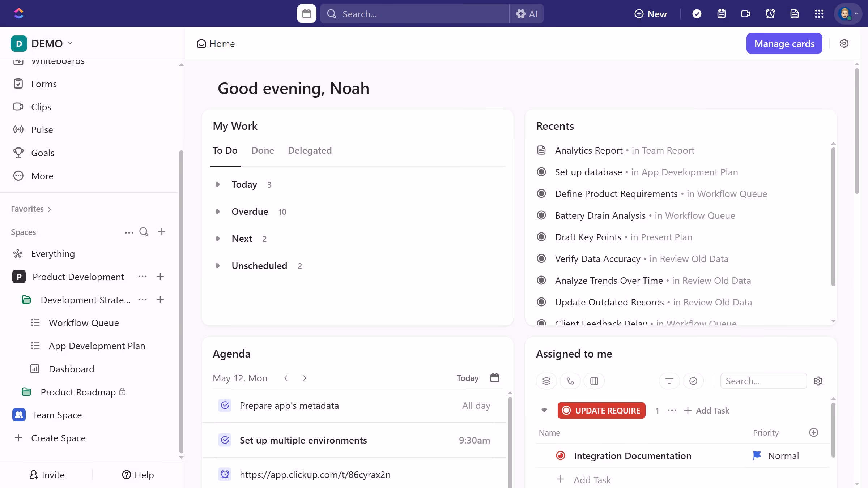Go to next day in Agenda

pos(305,378)
